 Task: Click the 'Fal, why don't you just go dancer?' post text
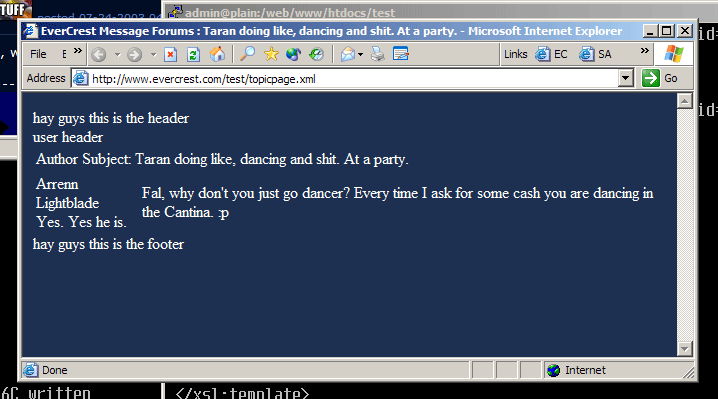pyautogui.click(x=397, y=202)
